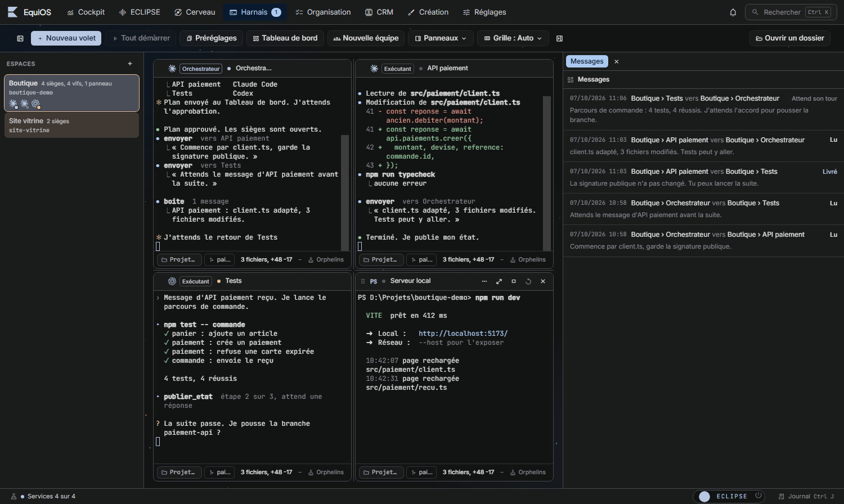844x504 pixels.
Task: Click the Tests pane OpenAI icon
Action: click(x=172, y=281)
